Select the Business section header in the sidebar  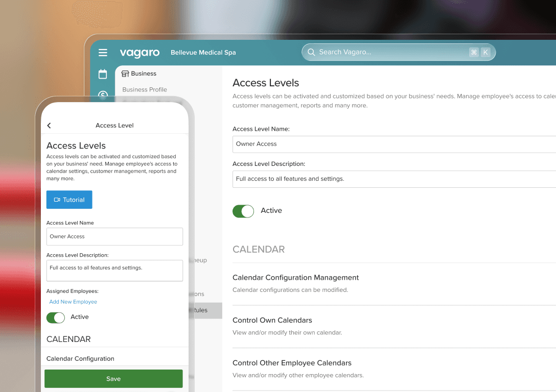tap(143, 73)
